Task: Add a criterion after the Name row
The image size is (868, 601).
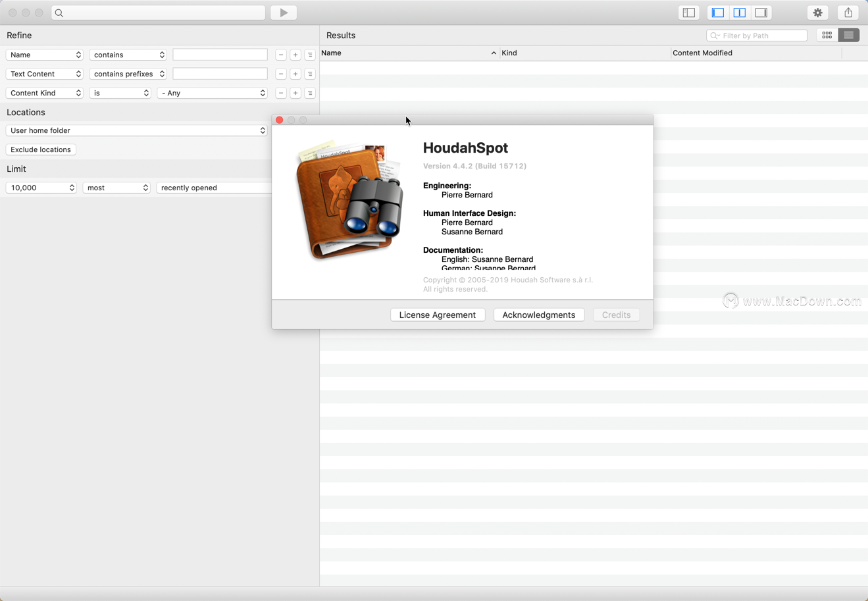Action: 295,55
